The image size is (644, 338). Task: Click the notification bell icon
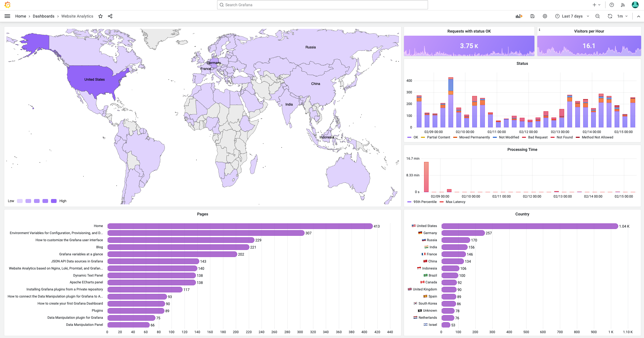(623, 5)
